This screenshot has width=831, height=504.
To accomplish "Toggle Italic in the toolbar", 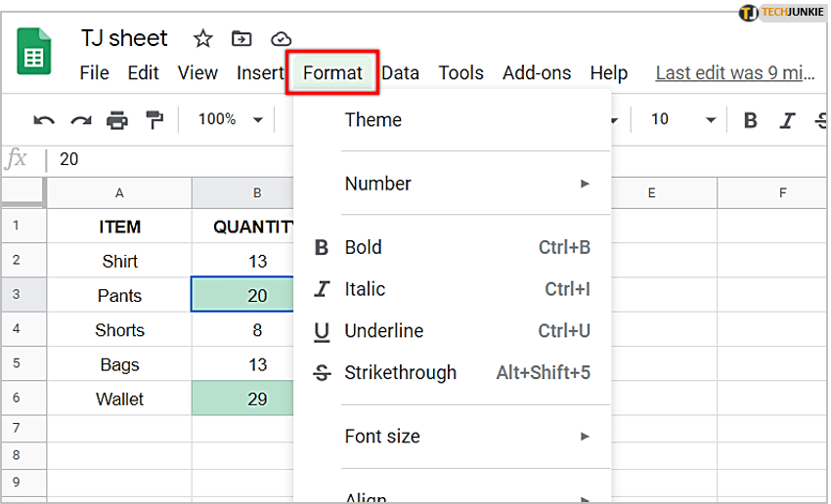I will pos(787,120).
